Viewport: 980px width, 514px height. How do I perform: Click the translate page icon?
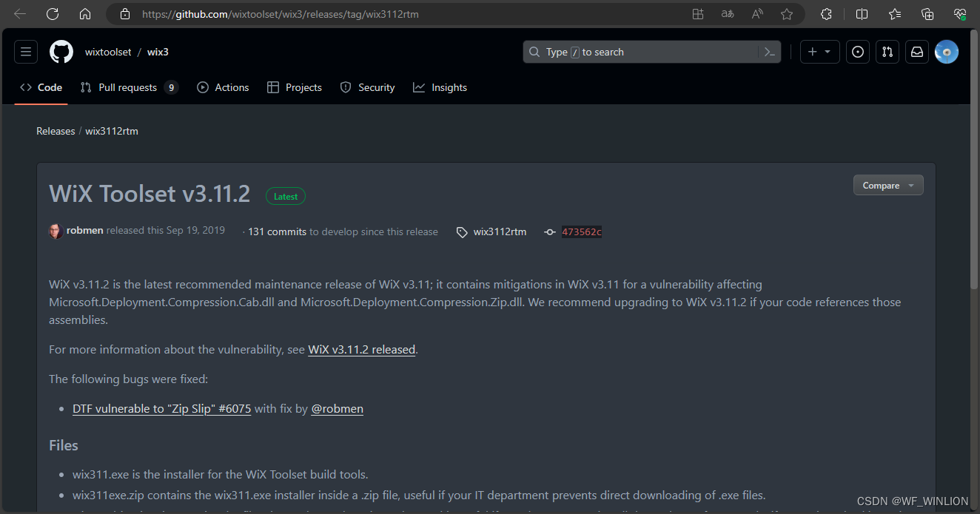(728, 14)
